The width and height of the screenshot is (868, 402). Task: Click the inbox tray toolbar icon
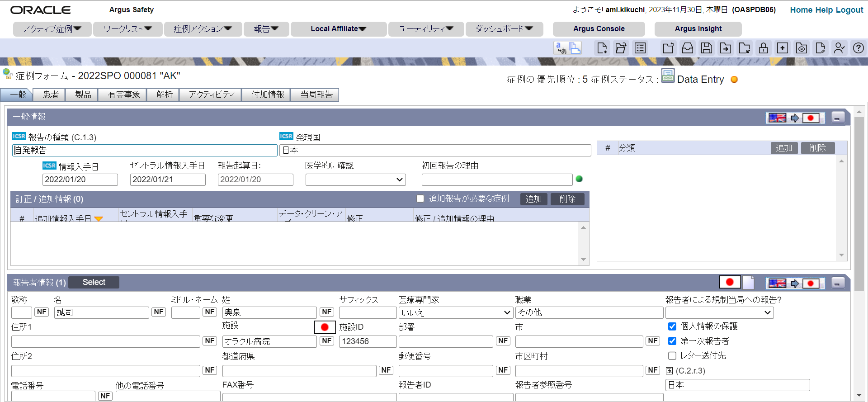[688, 48]
